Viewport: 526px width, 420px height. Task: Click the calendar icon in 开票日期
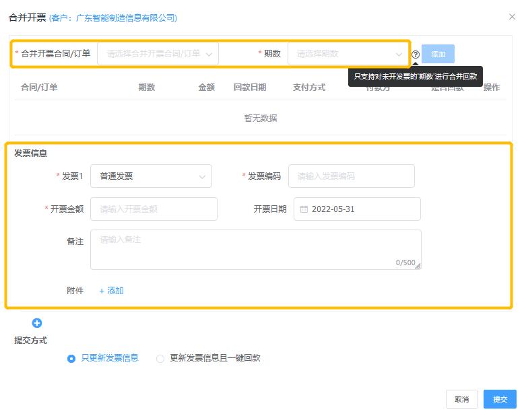(304, 209)
